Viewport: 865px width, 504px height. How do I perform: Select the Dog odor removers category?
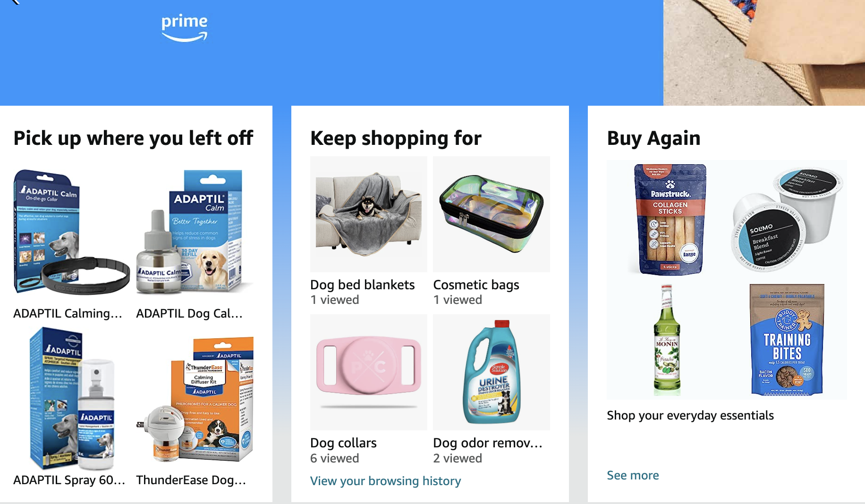click(491, 372)
